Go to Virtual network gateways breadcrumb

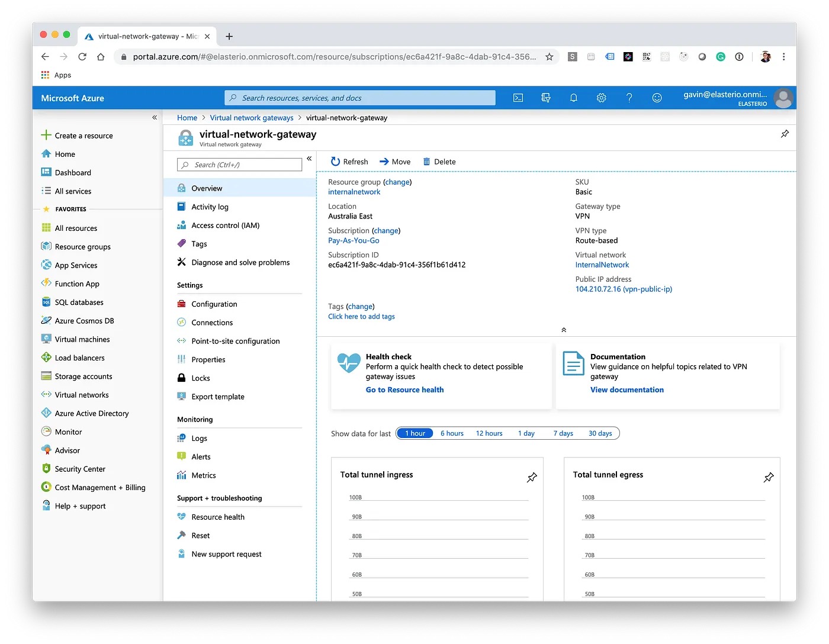point(252,118)
